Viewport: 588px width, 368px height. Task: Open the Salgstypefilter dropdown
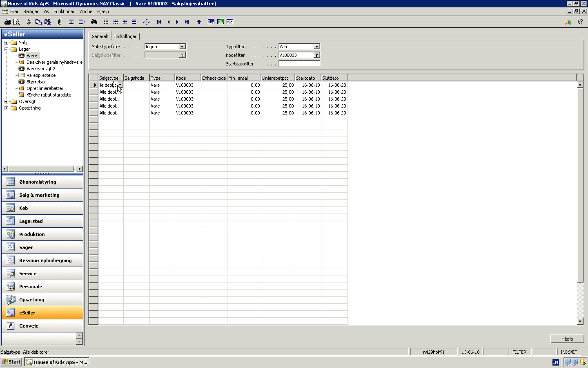pos(183,47)
